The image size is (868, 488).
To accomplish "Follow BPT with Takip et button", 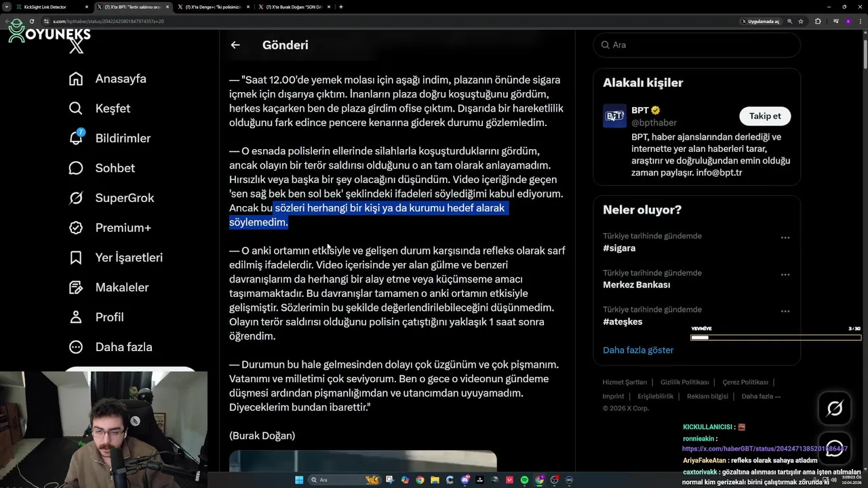I will 765,116.
